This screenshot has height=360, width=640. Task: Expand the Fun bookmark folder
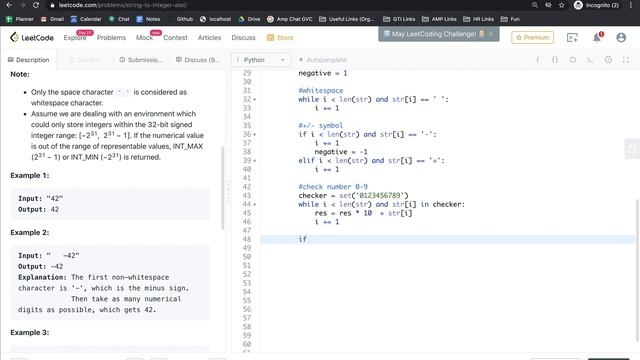tap(510, 19)
